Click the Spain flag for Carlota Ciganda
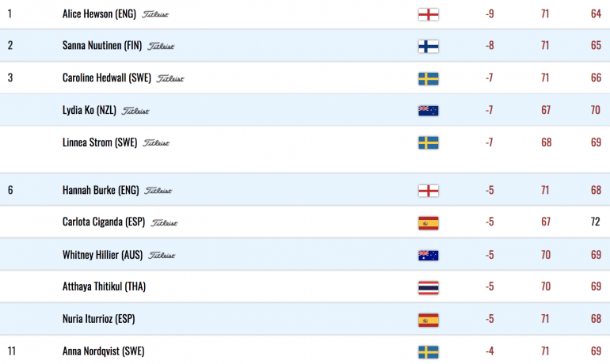This screenshot has width=610, height=364. [x=429, y=223]
